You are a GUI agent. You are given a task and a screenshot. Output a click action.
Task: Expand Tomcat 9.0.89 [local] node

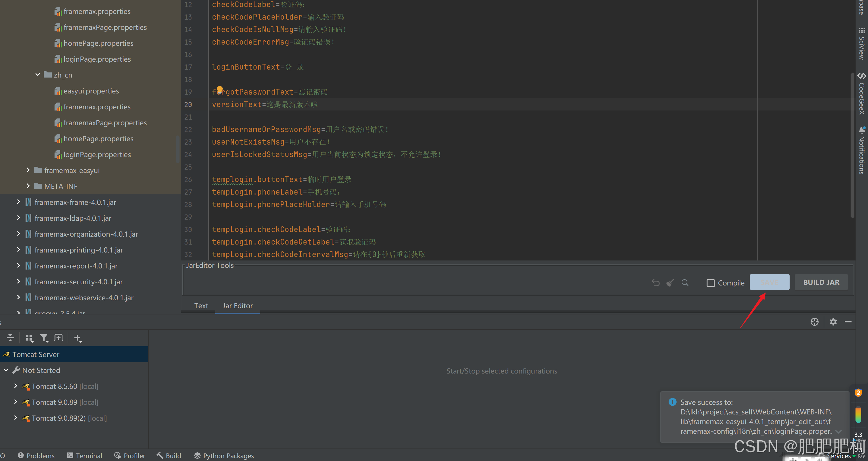(x=16, y=402)
